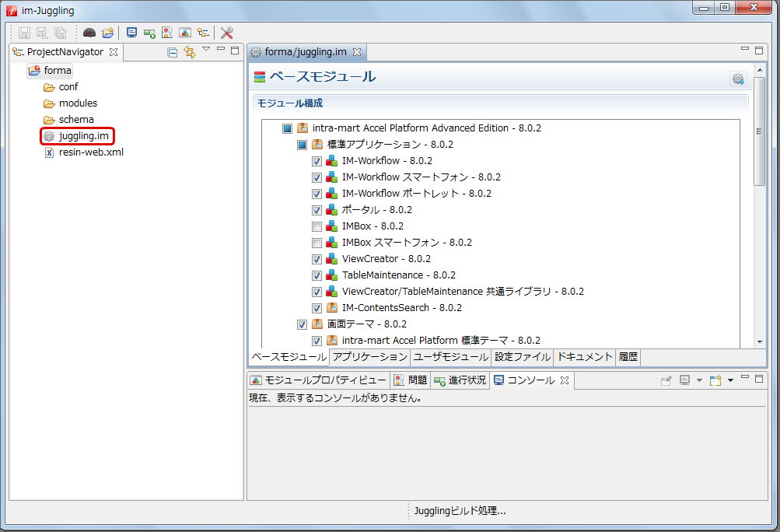Screen dimensions: 780x532
Task: Click the module list vertical scrollbar down arrow
Action: [760, 341]
